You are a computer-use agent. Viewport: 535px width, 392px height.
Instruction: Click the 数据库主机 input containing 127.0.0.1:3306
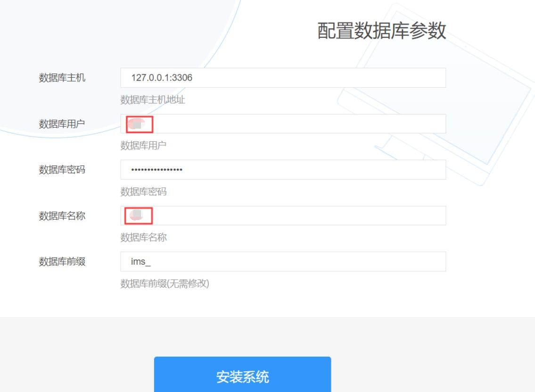click(x=283, y=78)
